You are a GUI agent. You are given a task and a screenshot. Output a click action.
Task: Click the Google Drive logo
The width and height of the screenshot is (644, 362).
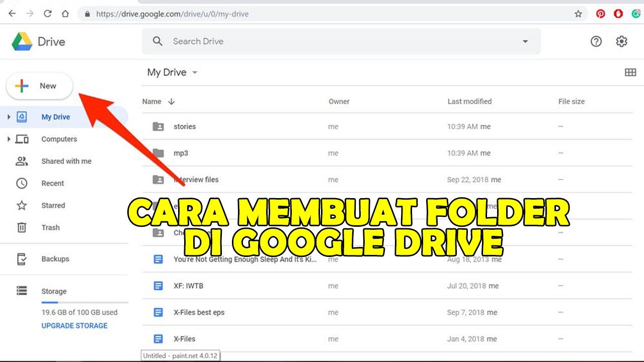22,41
